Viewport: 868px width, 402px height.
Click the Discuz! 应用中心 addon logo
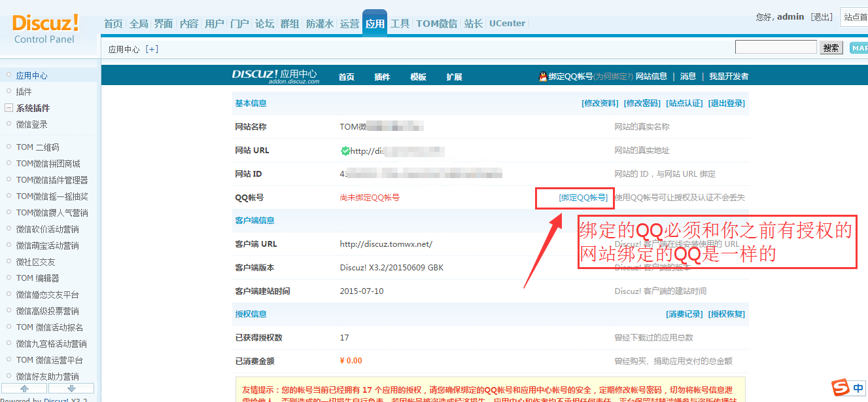tap(275, 76)
